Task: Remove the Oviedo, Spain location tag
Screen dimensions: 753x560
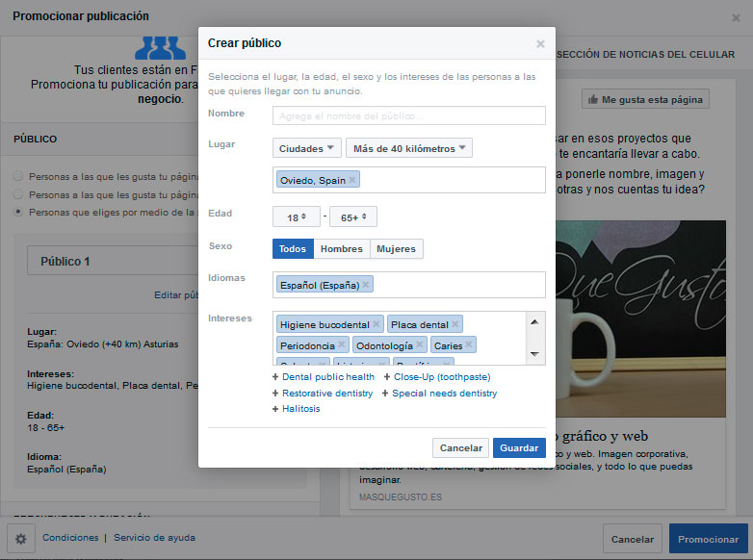Action: click(x=352, y=180)
